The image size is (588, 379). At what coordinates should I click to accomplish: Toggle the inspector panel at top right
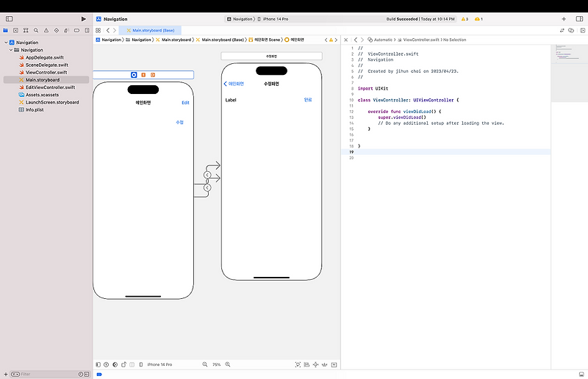579,19
